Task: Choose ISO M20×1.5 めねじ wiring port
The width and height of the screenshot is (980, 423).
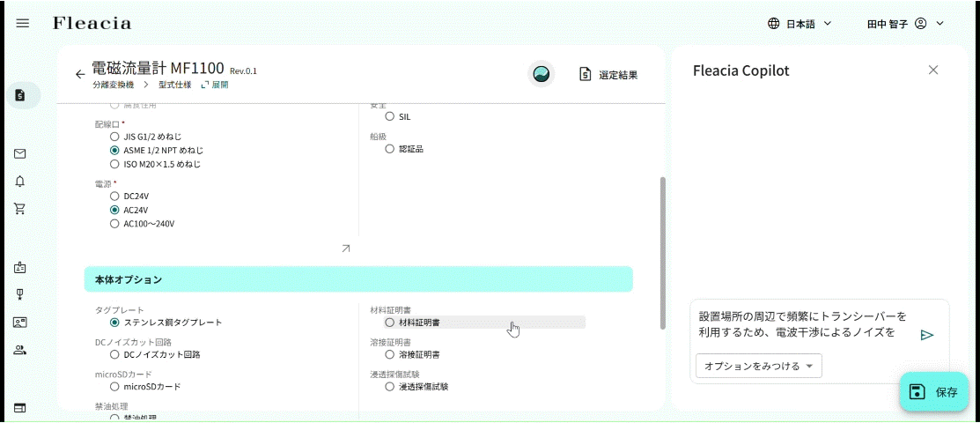Action: (x=114, y=164)
